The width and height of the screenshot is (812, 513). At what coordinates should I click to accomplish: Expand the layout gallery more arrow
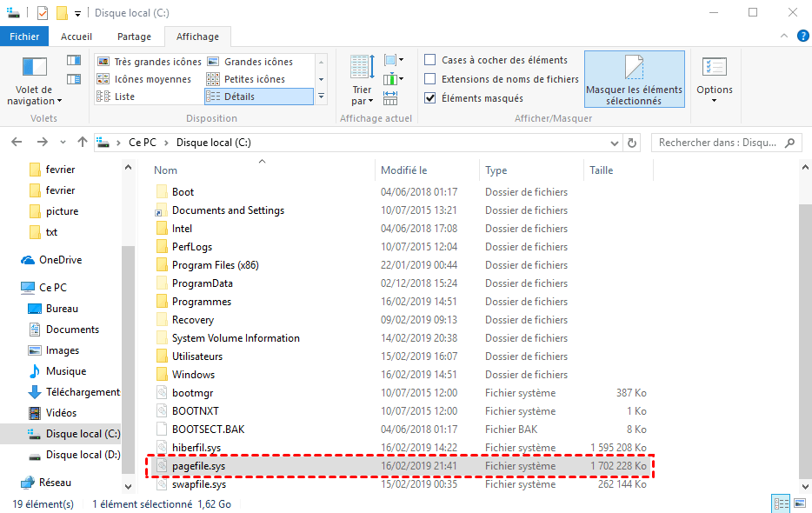pos(321,97)
